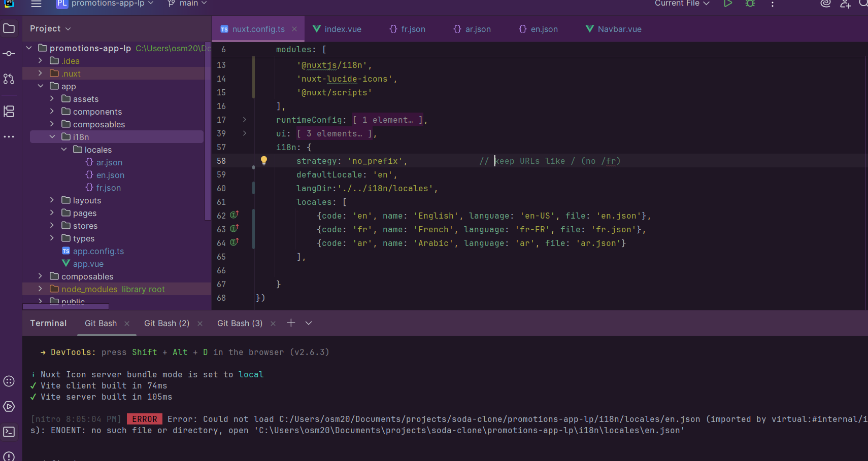
Task: Open the Current File run configuration dropdown
Action: pos(682,4)
